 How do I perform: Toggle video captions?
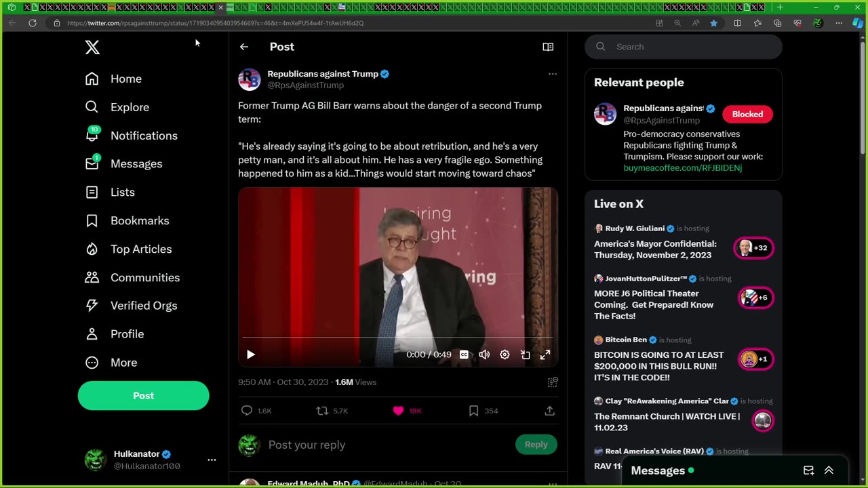[x=464, y=354]
